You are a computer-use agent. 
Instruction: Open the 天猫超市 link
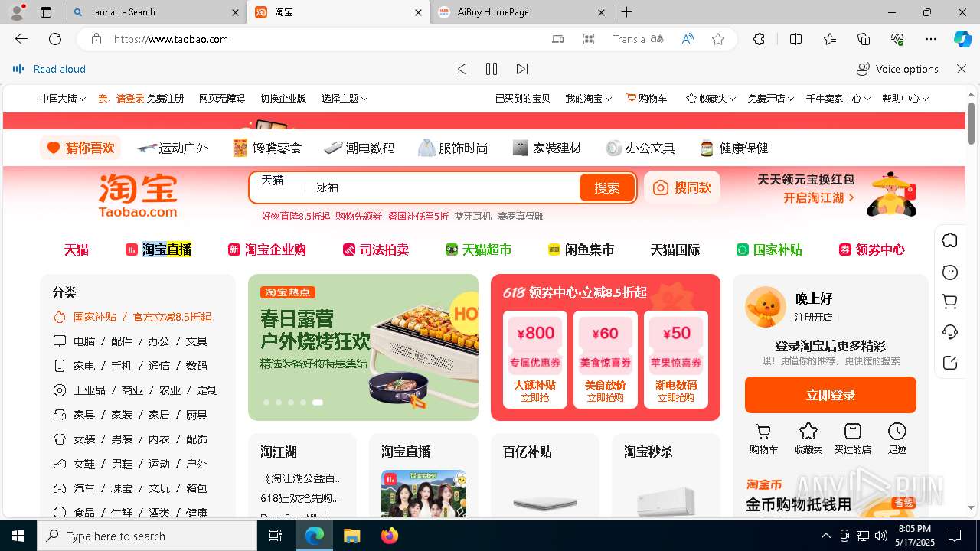pos(479,249)
